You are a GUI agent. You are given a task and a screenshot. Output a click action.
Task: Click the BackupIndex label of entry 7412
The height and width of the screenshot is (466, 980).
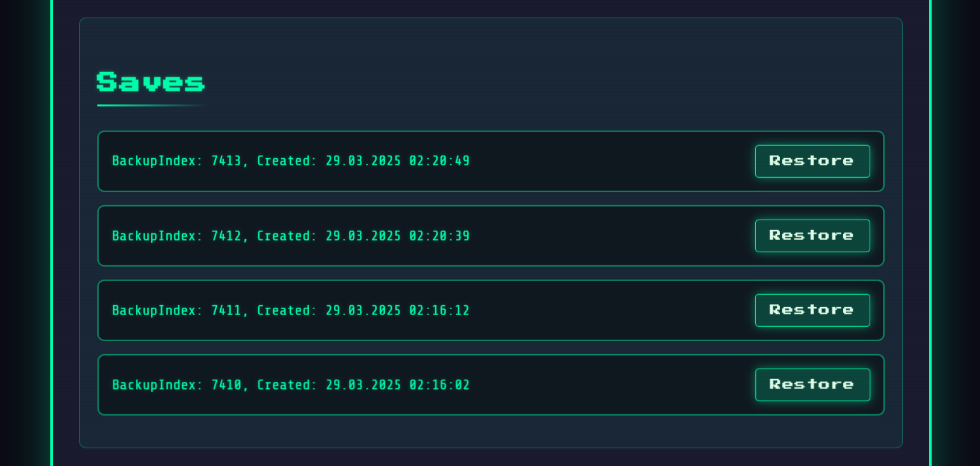[x=154, y=236]
